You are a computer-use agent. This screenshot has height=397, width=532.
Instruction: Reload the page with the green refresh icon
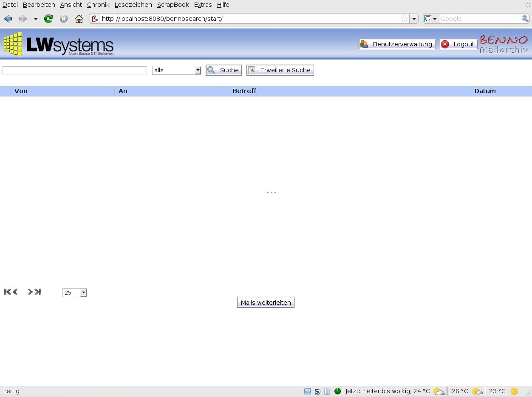coord(48,19)
